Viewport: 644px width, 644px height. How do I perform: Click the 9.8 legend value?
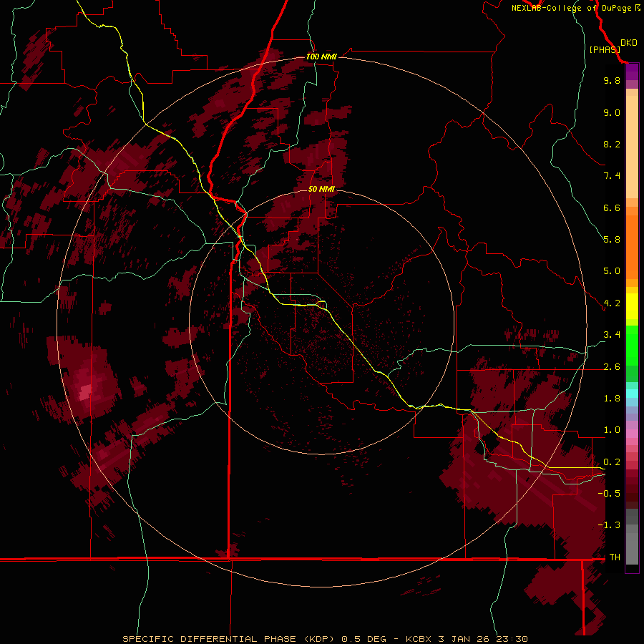tap(612, 80)
